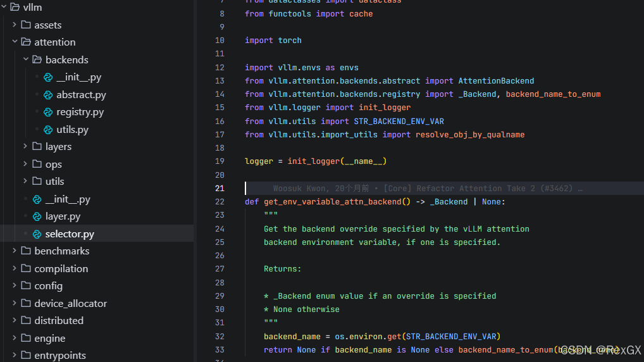The height and width of the screenshot is (362, 644).
Task: Click the attention open-folder icon
Action: click(x=26, y=42)
